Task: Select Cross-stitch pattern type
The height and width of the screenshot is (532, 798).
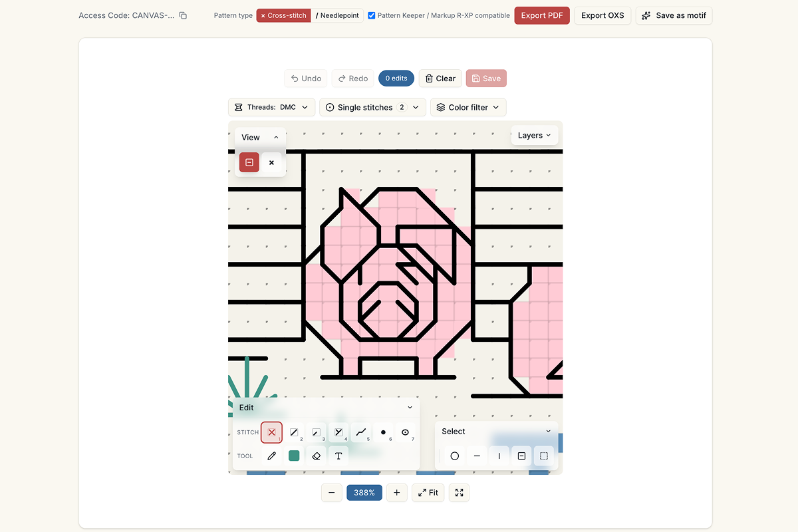Action: coord(284,15)
